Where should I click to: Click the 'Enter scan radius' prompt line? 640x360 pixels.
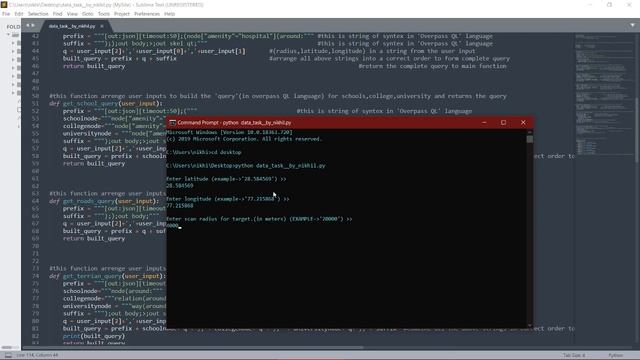(259, 219)
